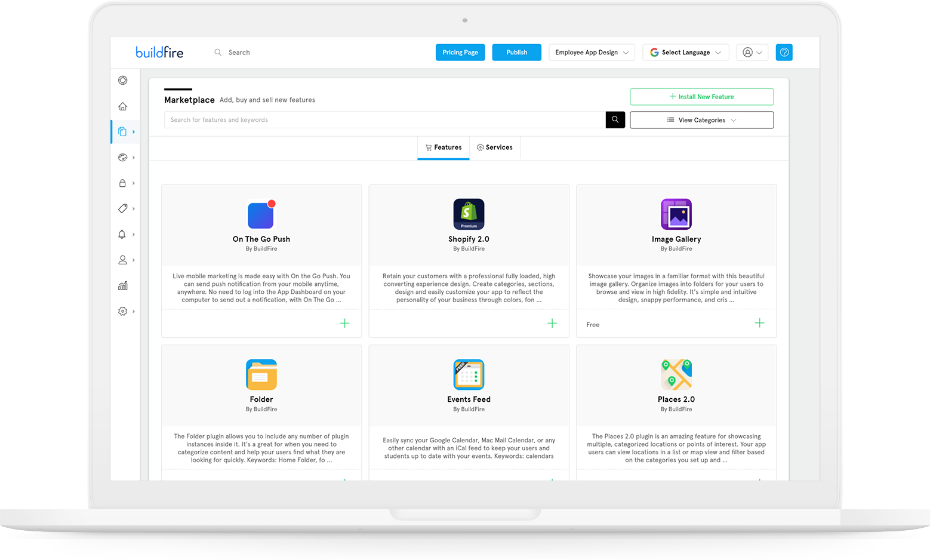Viewport: 930px width, 560px height.
Task: Open the users sidebar icon
Action: point(123,260)
